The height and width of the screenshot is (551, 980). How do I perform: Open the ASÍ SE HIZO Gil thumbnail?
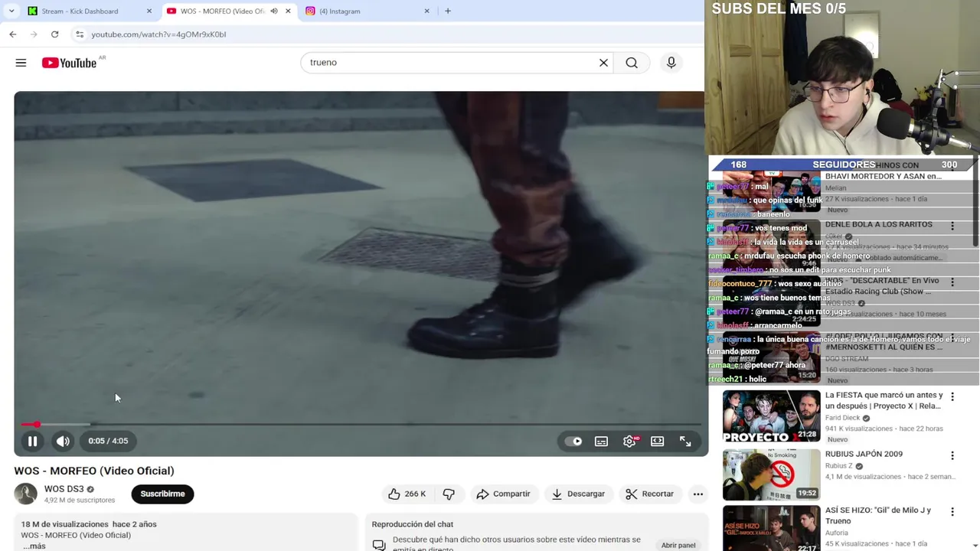(x=771, y=528)
